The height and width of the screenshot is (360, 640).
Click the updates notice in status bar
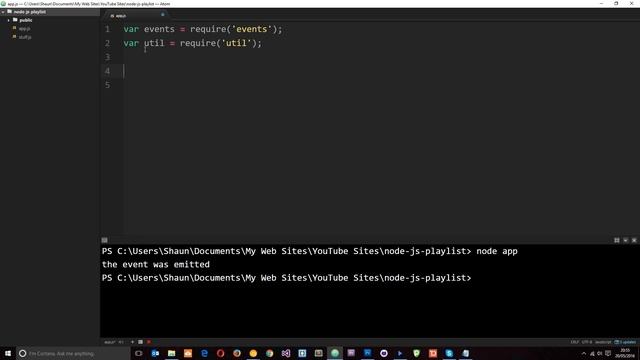pyautogui.click(x=625, y=342)
